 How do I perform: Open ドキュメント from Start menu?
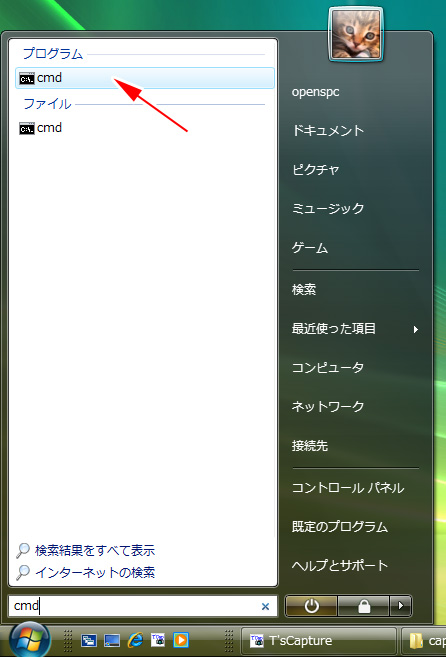click(328, 131)
